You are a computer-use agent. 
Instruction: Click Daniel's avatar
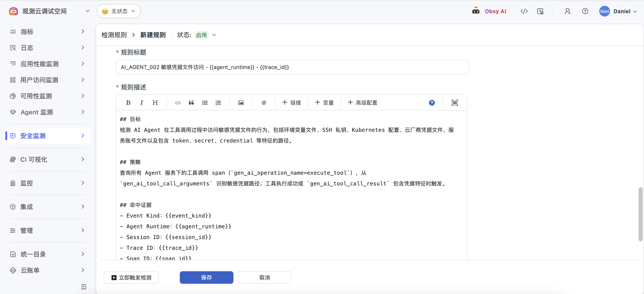coord(604,11)
